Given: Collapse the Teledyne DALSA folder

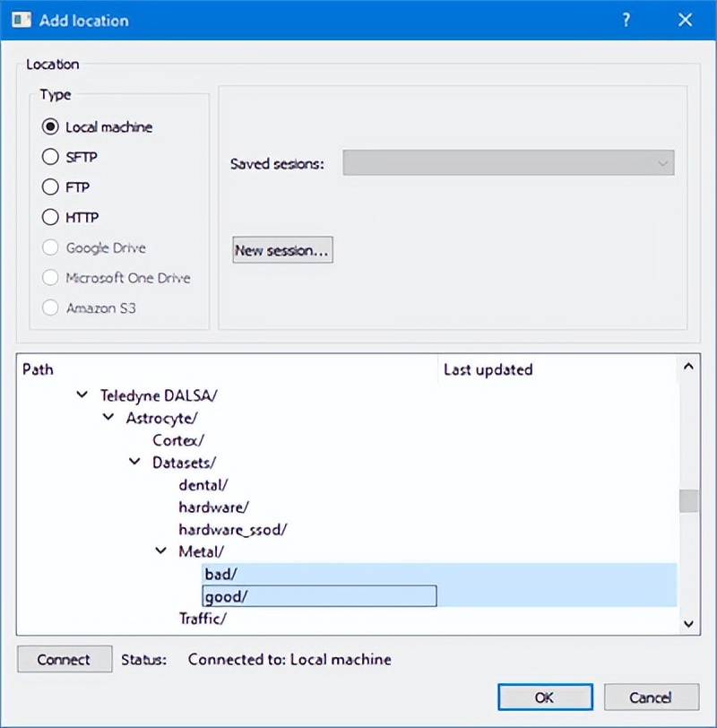Looking at the screenshot, I should [x=82, y=394].
